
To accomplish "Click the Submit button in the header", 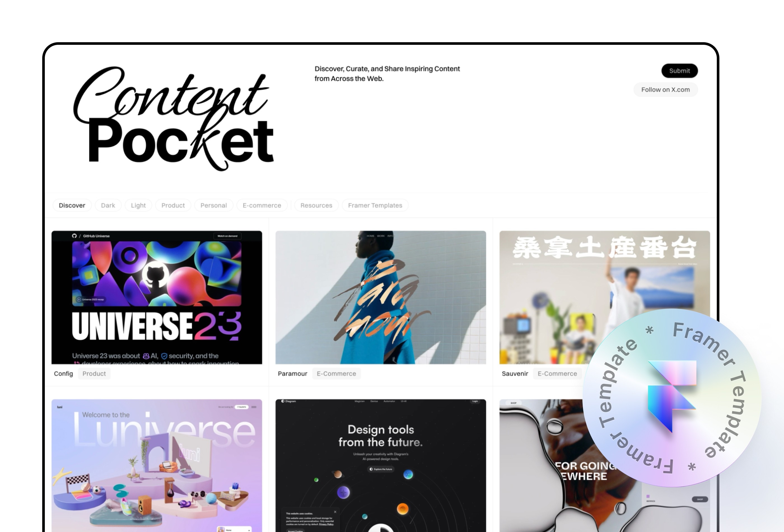I will [680, 70].
